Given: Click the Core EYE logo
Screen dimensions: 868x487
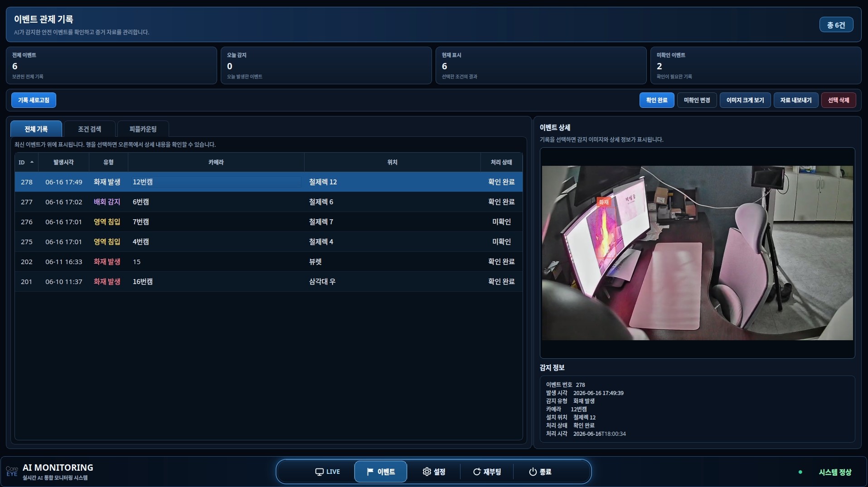Looking at the screenshot, I should click(x=12, y=471).
